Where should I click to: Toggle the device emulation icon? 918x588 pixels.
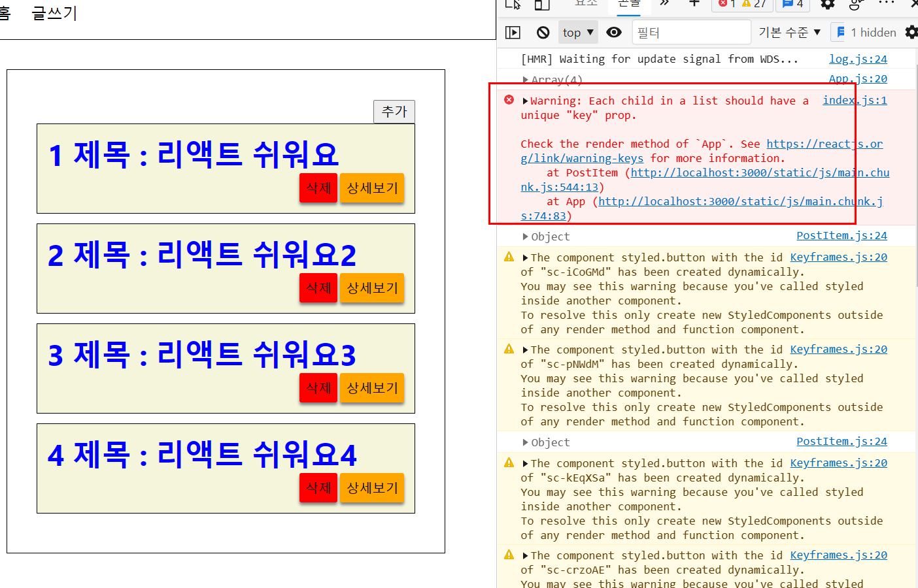click(x=542, y=4)
